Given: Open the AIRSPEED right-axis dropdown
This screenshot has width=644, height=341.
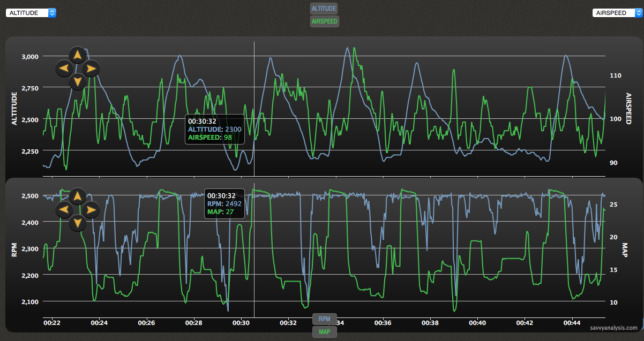Looking at the screenshot, I should [617, 13].
